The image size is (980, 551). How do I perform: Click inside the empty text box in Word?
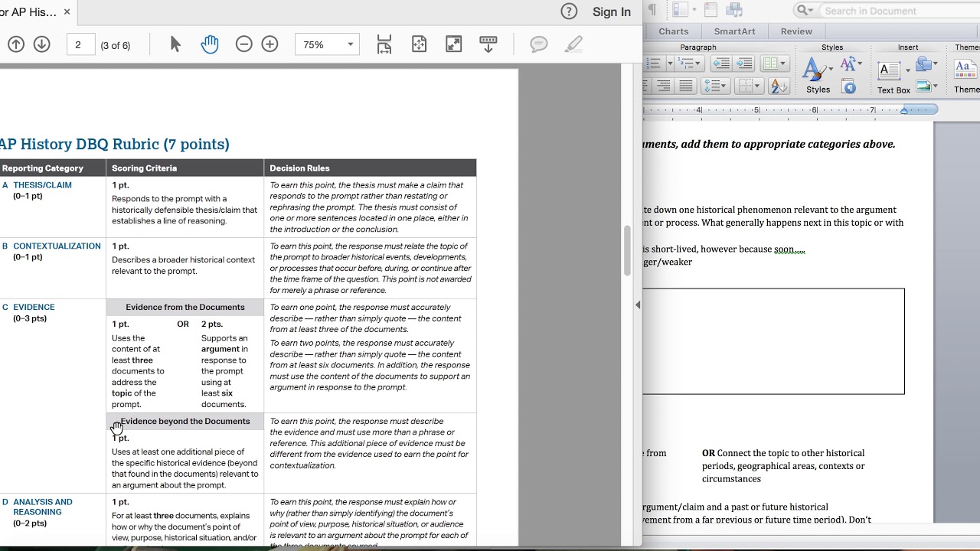click(x=773, y=341)
